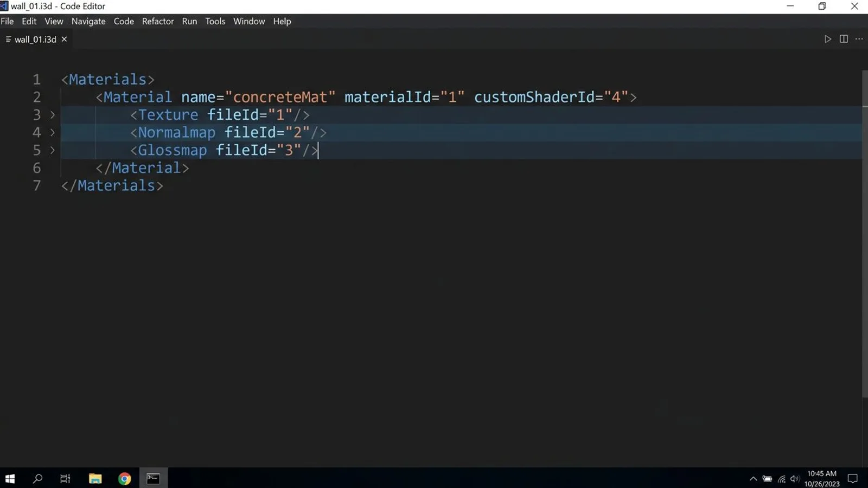Image resolution: width=868 pixels, height=488 pixels.
Task: Click the opening <Materials> tag
Action: [x=107, y=80]
